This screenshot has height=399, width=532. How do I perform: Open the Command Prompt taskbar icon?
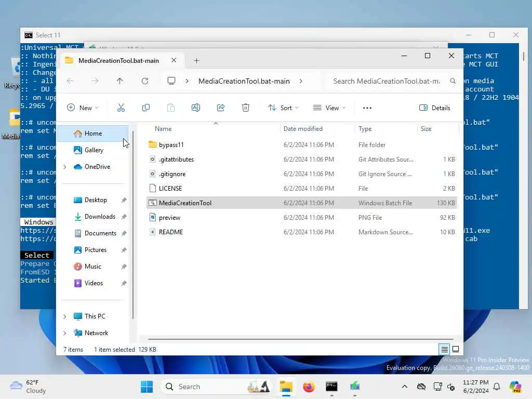(331, 387)
